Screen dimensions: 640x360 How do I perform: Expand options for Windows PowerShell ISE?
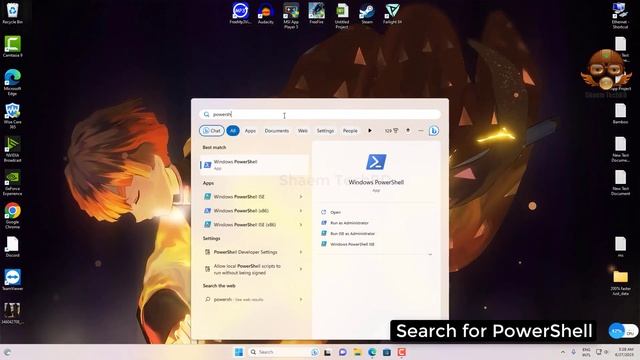(301, 197)
